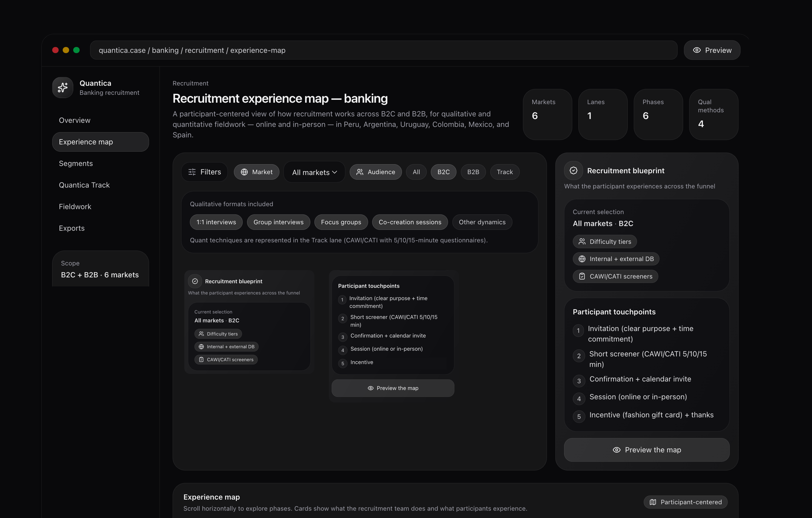Select the B2B audience filter
812x518 pixels.
pyautogui.click(x=473, y=172)
